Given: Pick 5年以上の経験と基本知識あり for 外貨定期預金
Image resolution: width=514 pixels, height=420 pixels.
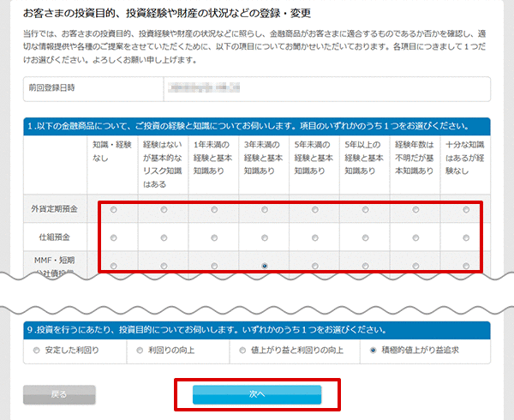Looking at the screenshot, I should pos(365,209).
